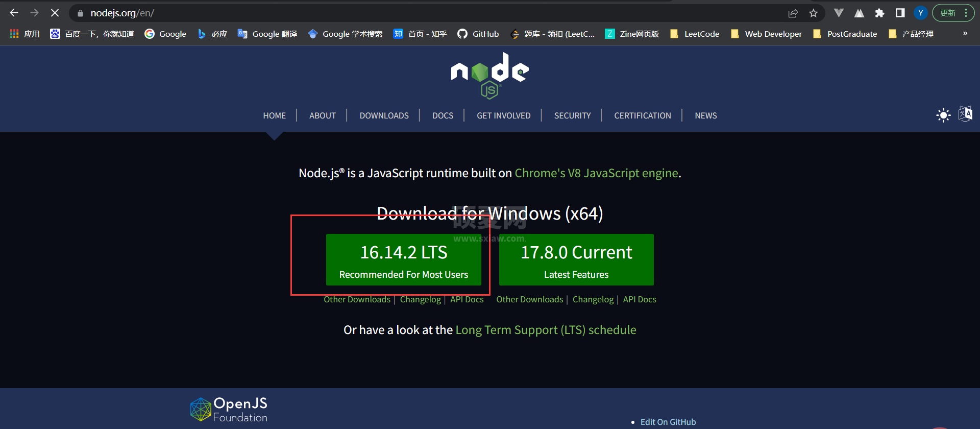
Task: Open the Google 学术搜索 bookmark
Action: 345,34
